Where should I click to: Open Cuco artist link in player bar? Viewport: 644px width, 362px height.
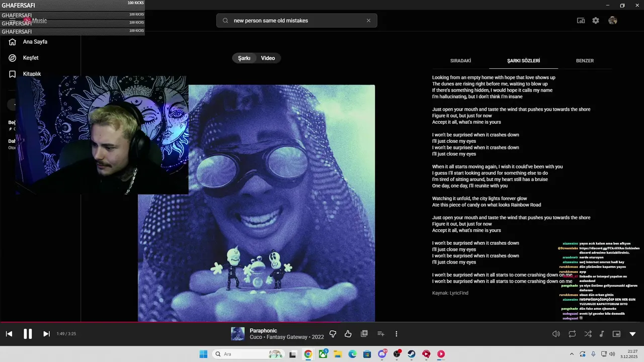tap(256, 337)
